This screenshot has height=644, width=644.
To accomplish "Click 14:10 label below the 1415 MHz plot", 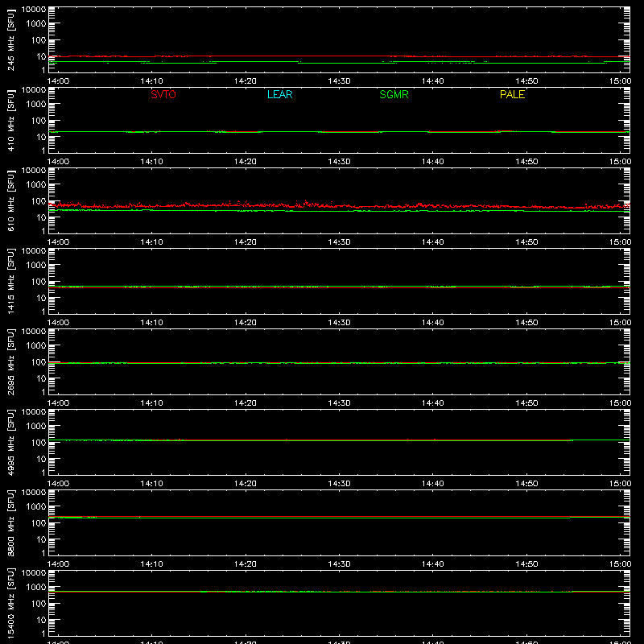I will tap(151, 323).
